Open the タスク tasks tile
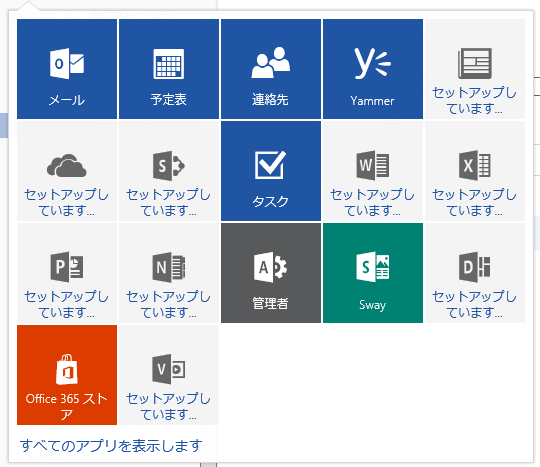 click(271, 171)
